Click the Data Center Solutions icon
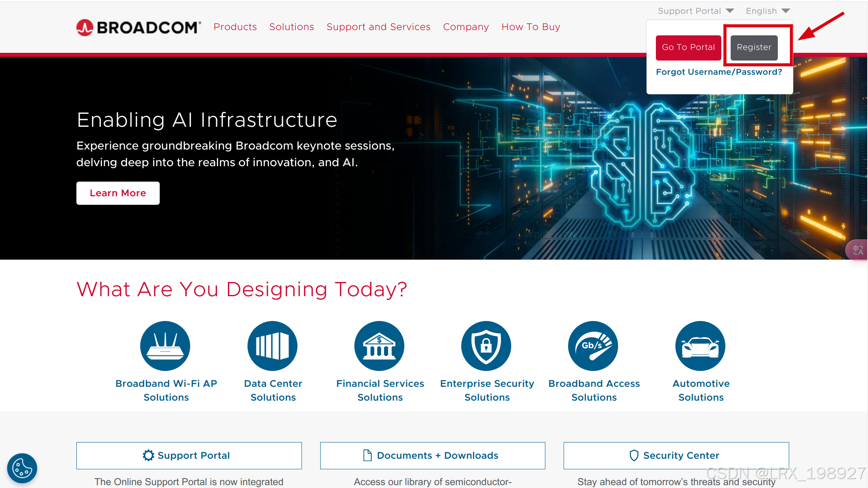Viewport: 868px width, 488px height. tap(272, 346)
